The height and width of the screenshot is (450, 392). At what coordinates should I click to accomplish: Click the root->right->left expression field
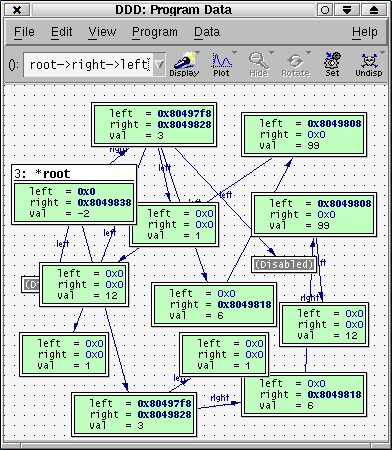point(89,64)
